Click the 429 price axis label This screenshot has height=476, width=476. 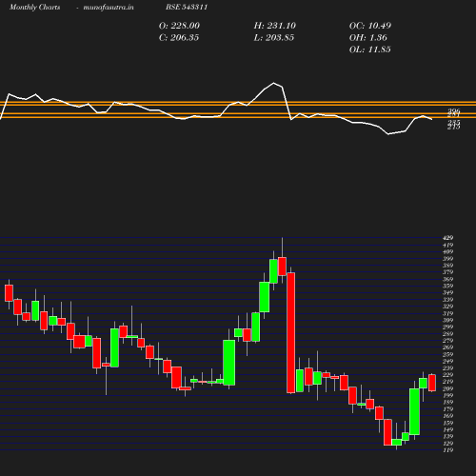pyautogui.click(x=448, y=238)
